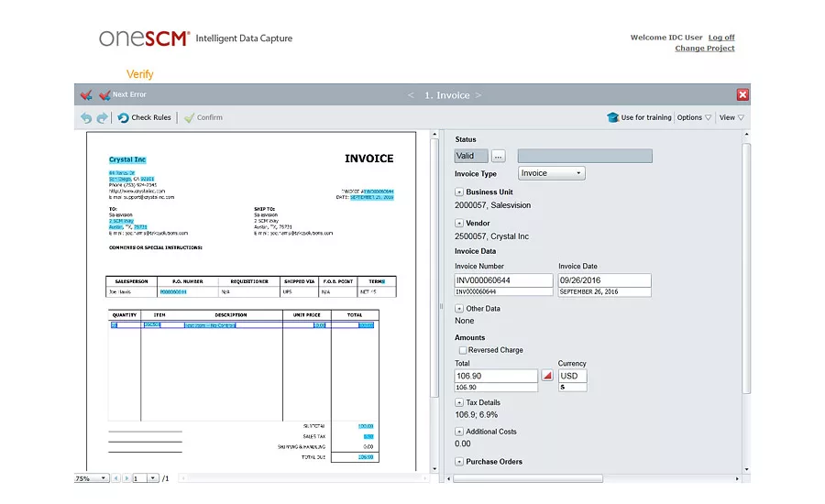The height and width of the screenshot is (504, 825).
Task: Click the '2500057, Crystal Inc' vendor text
Action: (x=491, y=236)
